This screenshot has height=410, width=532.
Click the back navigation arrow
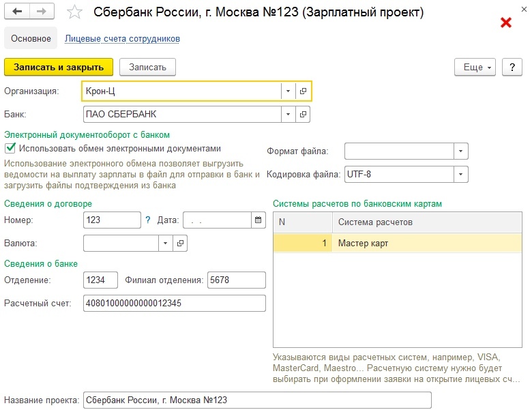click(x=17, y=12)
